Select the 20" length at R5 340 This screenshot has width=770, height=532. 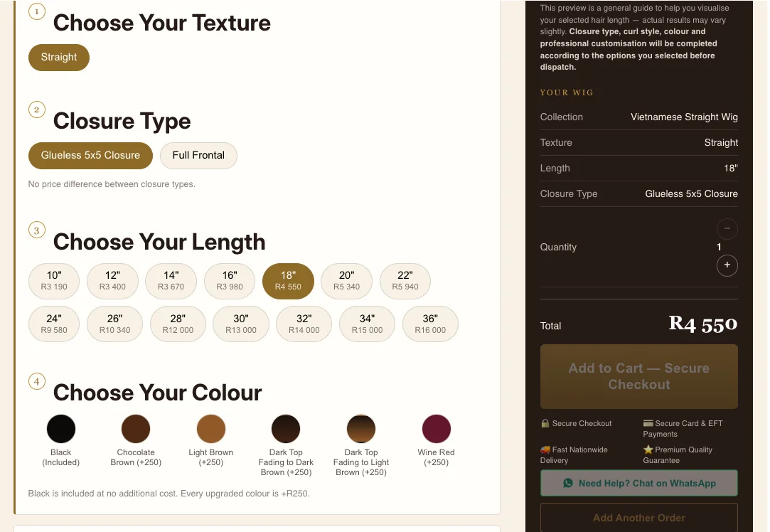(x=347, y=281)
